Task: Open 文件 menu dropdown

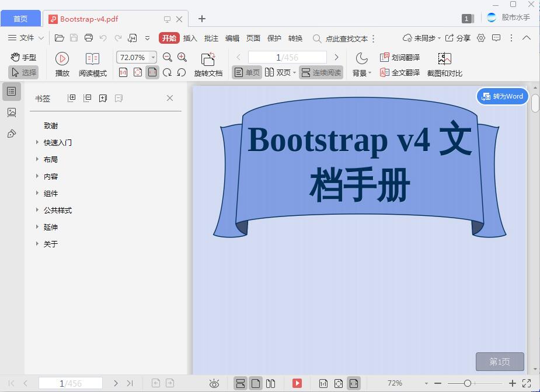Action: (26, 38)
